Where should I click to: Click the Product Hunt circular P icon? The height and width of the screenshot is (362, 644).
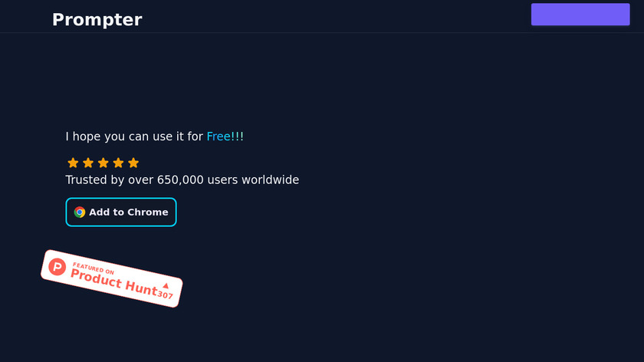click(x=58, y=266)
